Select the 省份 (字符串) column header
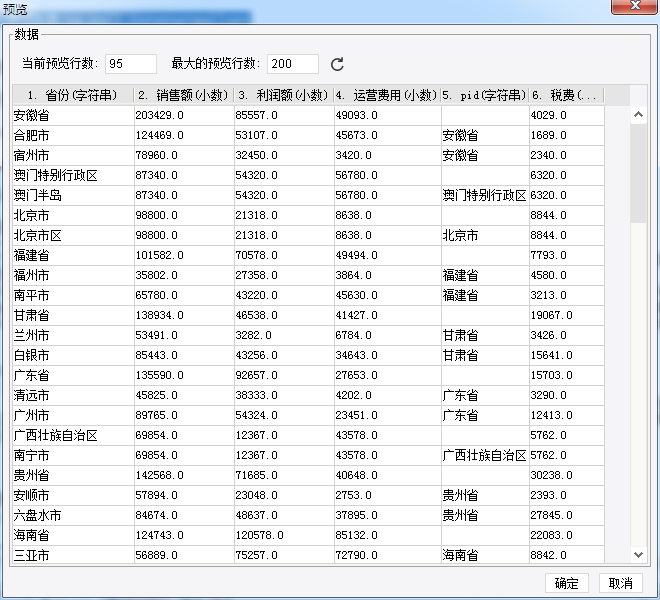Viewport: 660px width, 600px height. pos(73,95)
